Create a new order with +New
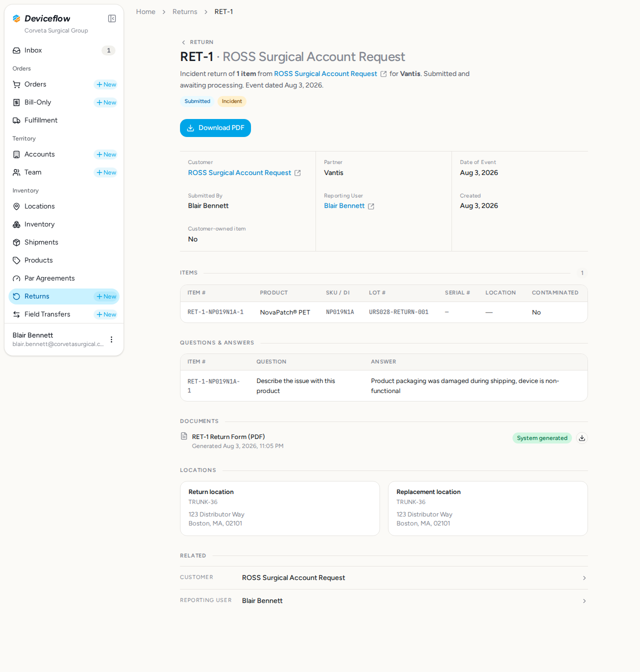The image size is (640, 672). point(106,84)
